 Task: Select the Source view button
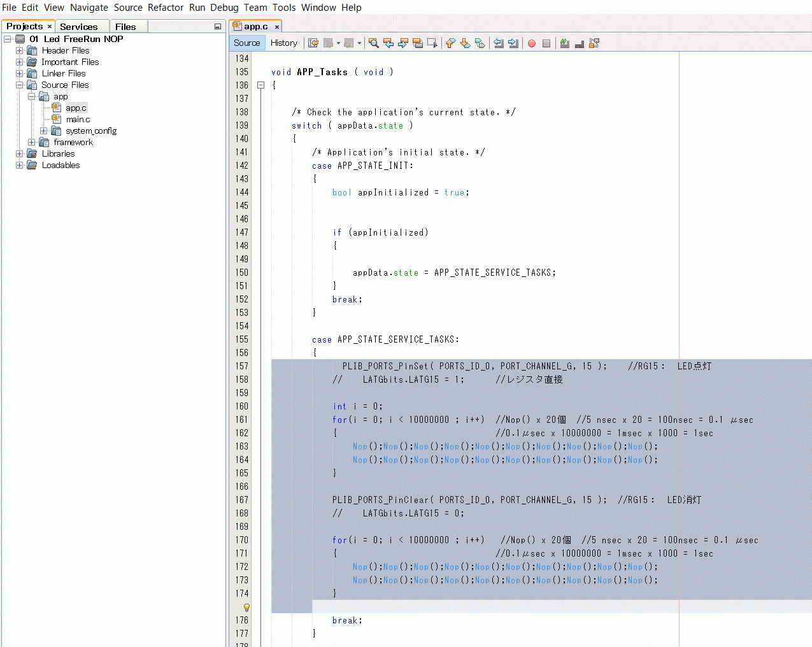point(246,43)
